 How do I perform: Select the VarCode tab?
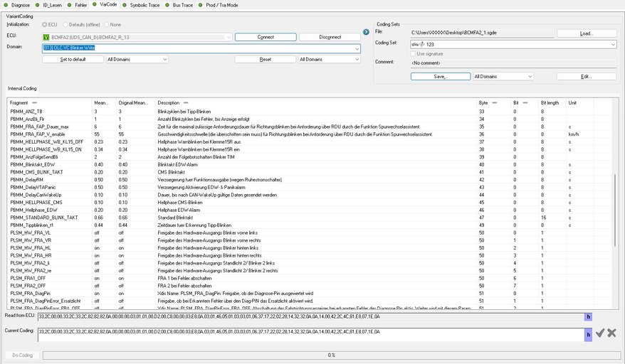(105, 4)
